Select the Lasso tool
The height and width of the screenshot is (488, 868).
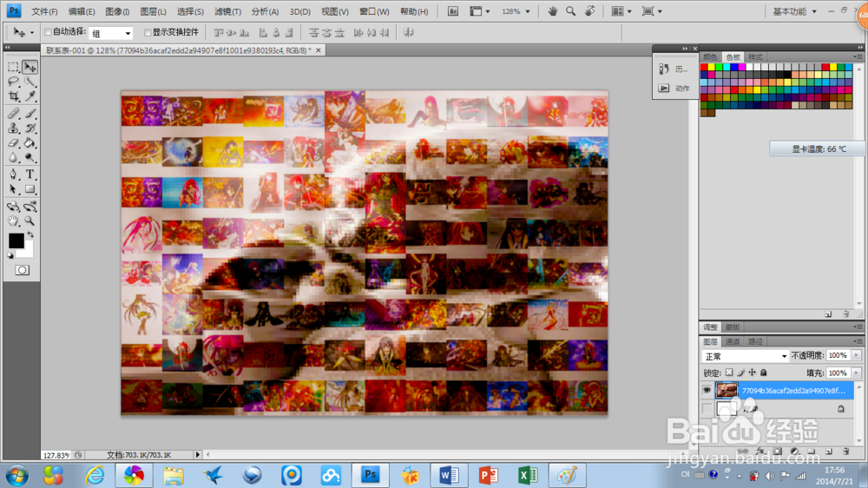(13, 82)
